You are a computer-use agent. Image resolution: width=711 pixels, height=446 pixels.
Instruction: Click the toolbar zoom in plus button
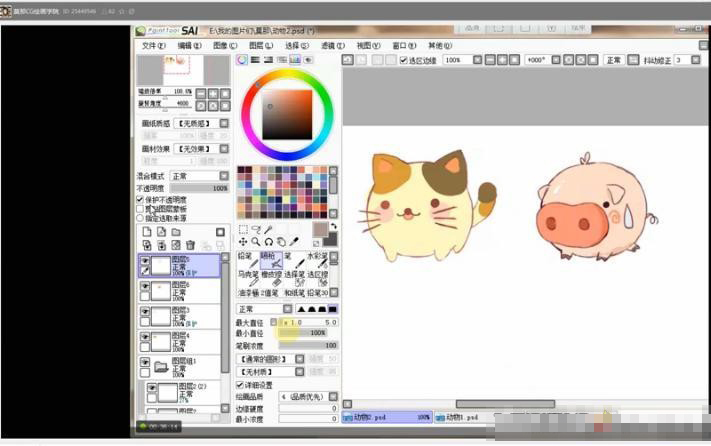[x=502, y=60]
